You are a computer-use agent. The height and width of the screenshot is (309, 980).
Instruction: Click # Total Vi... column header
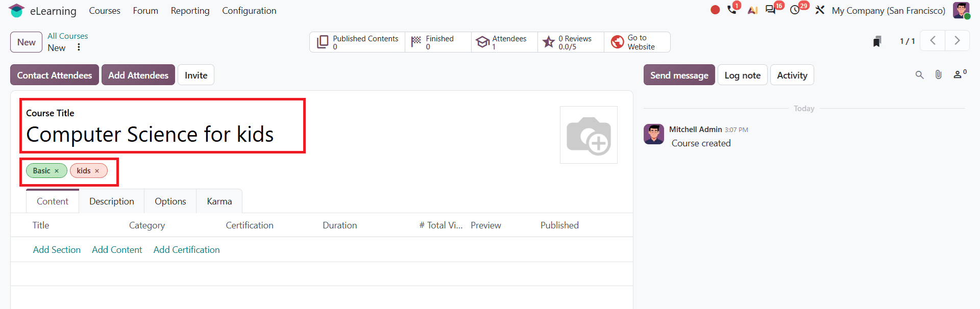[x=441, y=225]
